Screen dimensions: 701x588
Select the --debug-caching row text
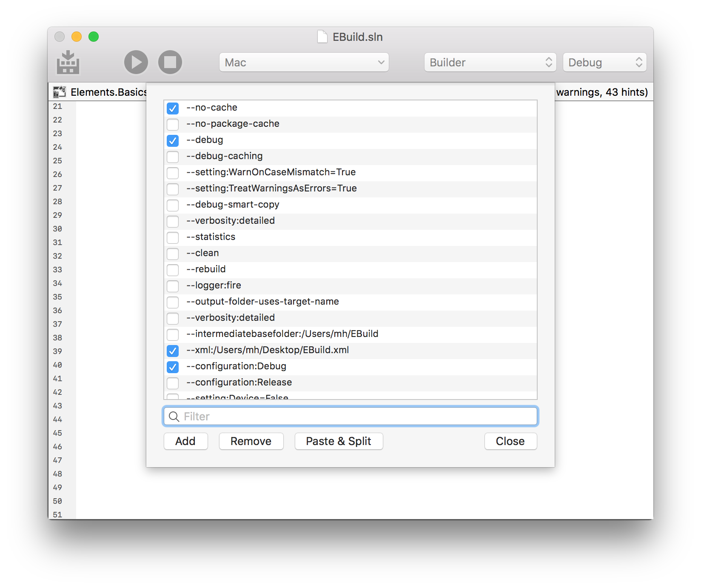pos(225,156)
